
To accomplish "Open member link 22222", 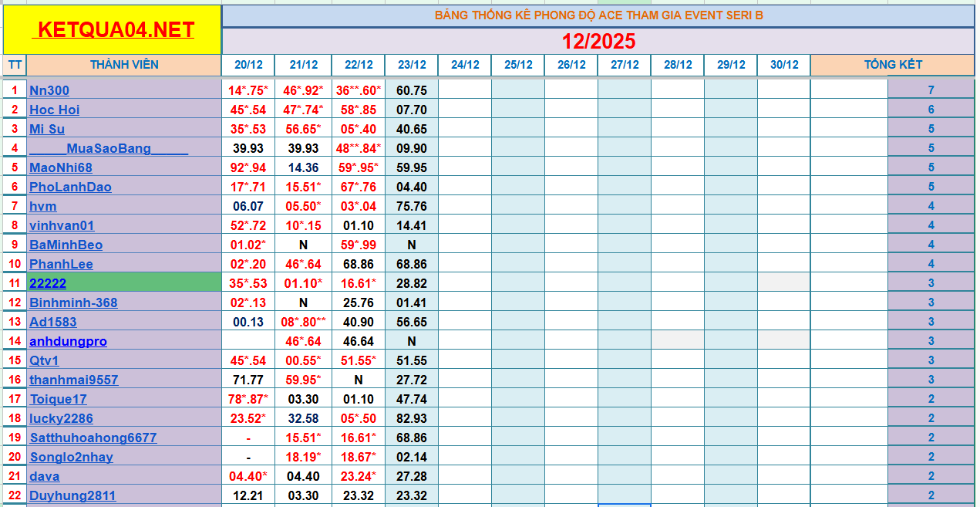I will tap(48, 283).
